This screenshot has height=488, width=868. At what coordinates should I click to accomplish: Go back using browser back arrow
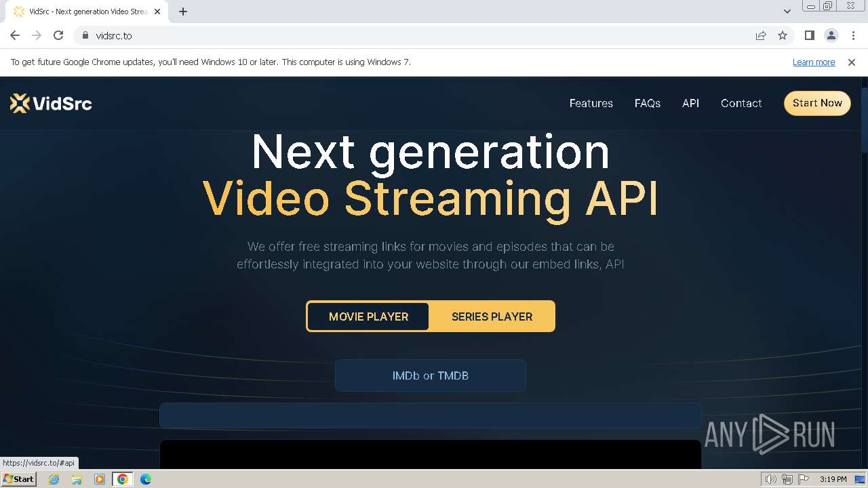tap(15, 35)
